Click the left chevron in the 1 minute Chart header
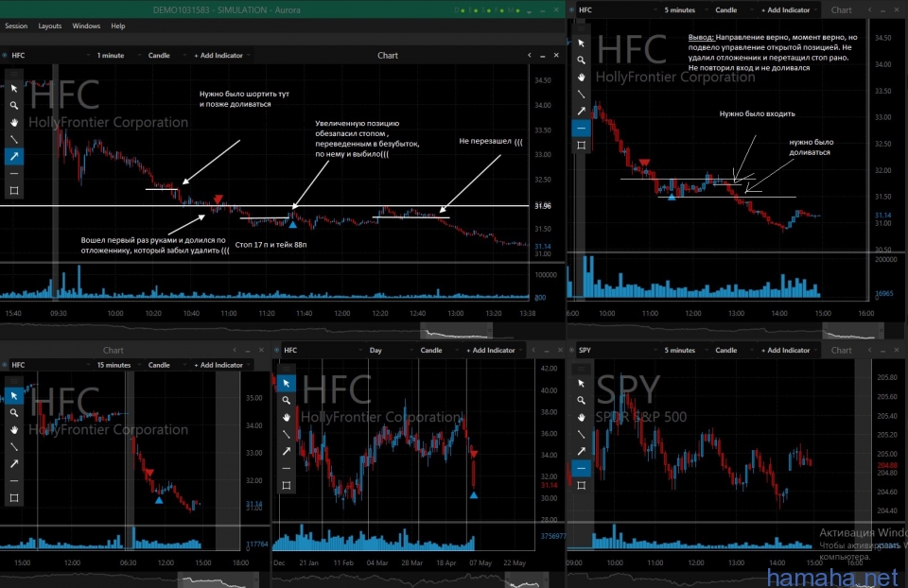This screenshot has width=908, height=588. point(529,56)
